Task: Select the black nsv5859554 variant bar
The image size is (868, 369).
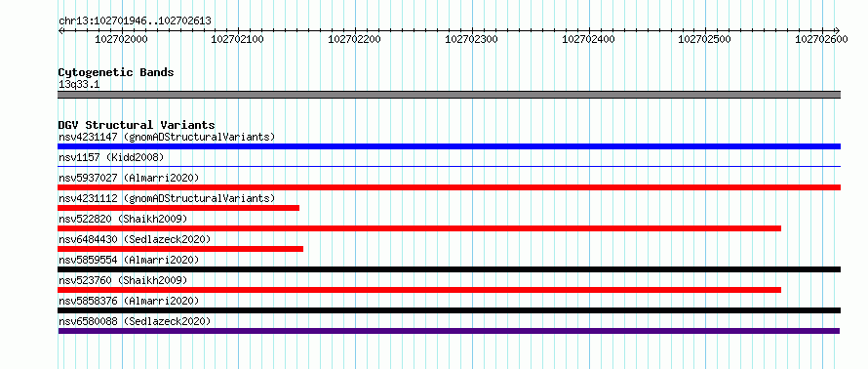Action: [449, 269]
